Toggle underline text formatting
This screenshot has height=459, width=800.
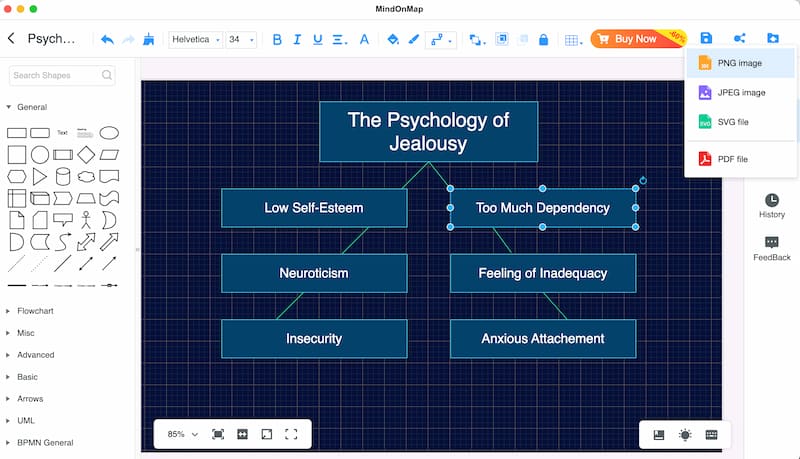click(x=318, y=40)
